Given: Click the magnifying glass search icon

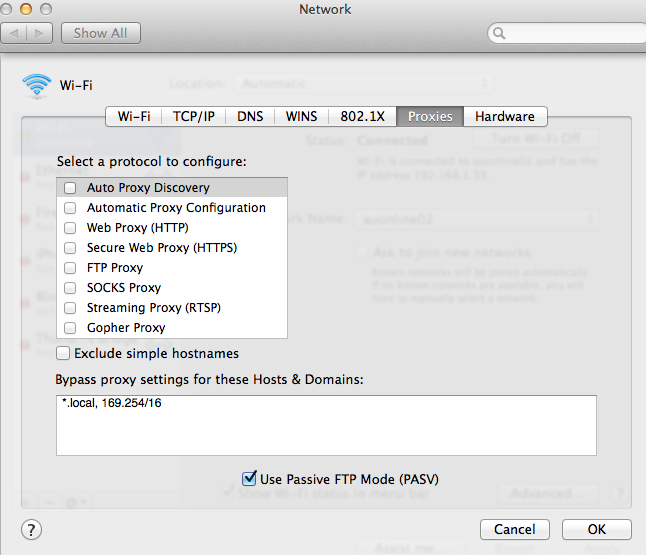Looking at the screenshot, I should (499, 33).
